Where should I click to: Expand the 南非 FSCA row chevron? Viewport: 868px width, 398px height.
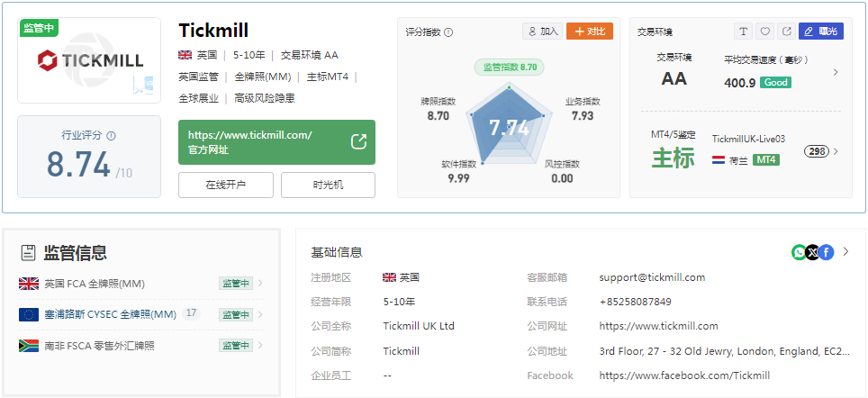[x=260, y=346]
